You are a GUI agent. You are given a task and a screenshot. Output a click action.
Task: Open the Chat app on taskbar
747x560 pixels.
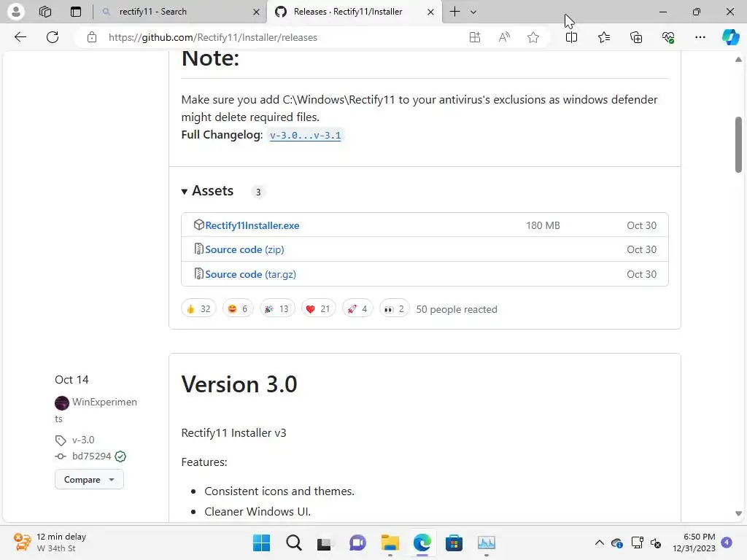tap(357, 542)
